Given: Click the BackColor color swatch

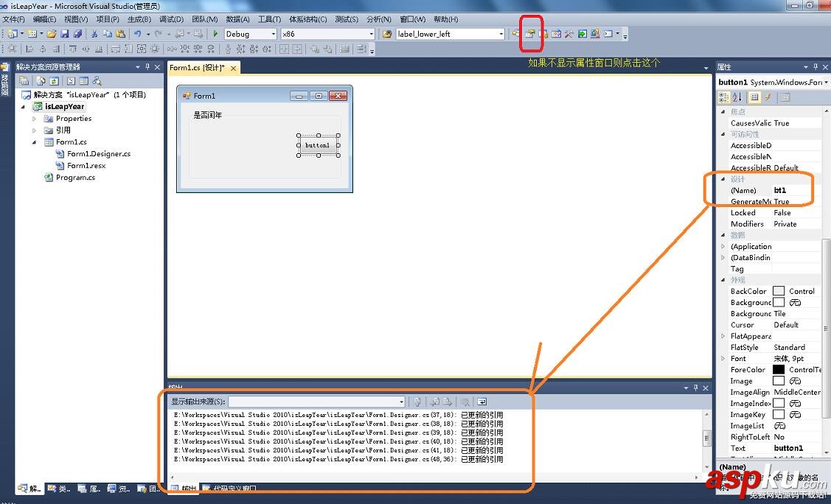Looking at the screenshot, I should pos(779,291).
